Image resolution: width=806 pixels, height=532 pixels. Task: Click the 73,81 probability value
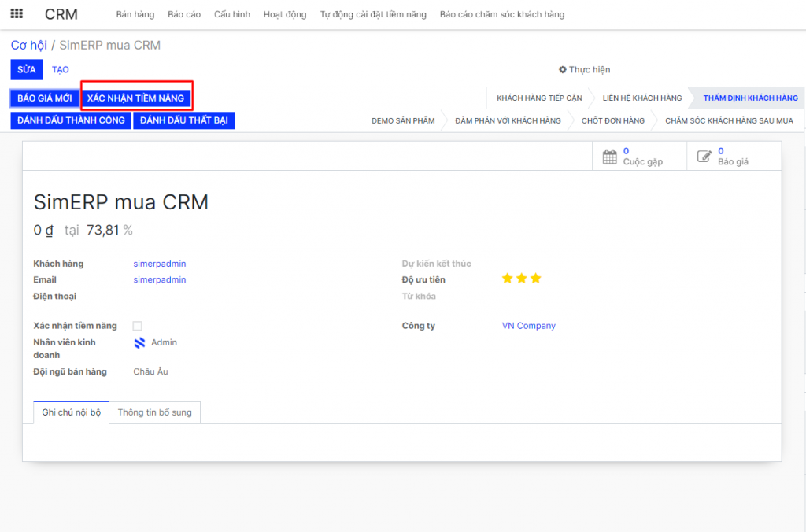pos(103,231)
